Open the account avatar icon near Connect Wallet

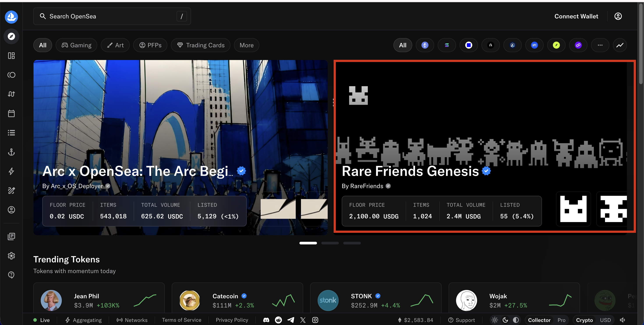point(618,16)
